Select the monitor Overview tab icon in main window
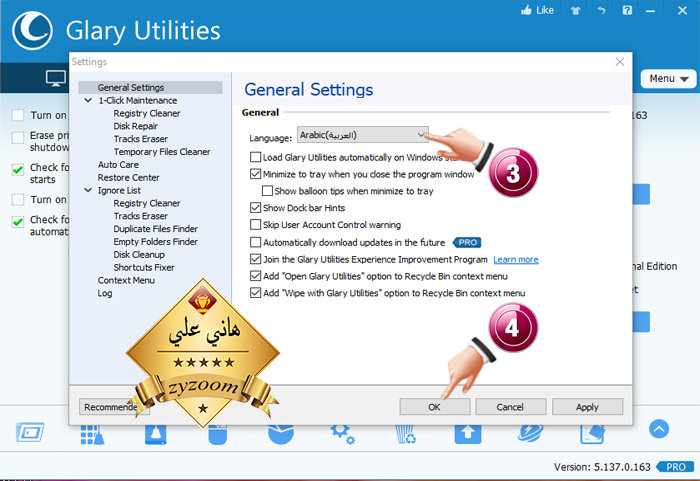700x481 pixels. click(x=56, y=79)
